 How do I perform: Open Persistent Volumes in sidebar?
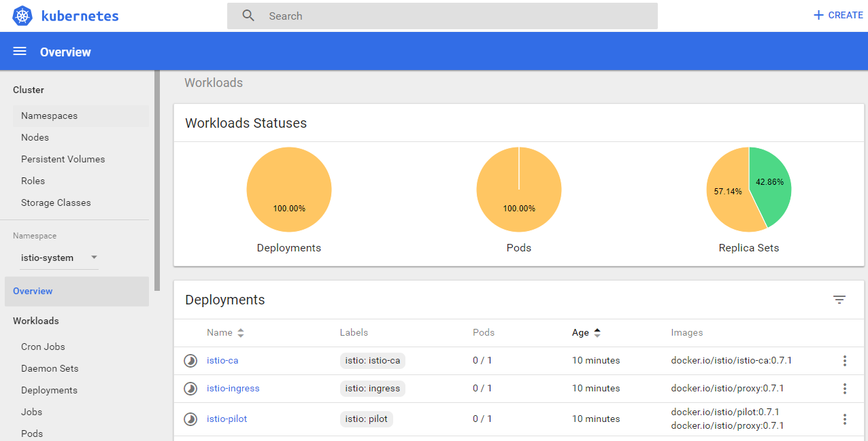click(x=63, y=159)
